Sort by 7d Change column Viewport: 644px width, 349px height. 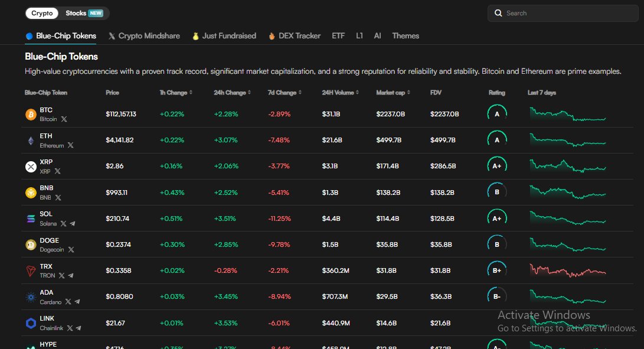[285, 93]
